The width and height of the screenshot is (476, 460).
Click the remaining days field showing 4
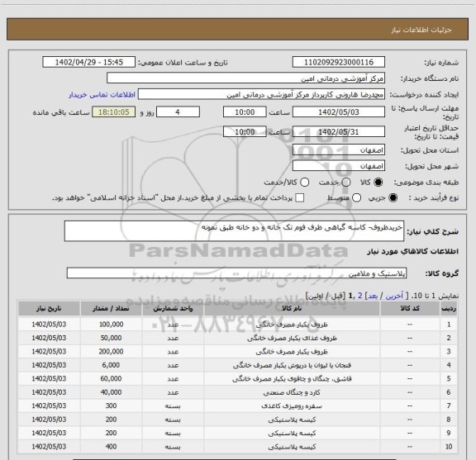pos(178,112)
